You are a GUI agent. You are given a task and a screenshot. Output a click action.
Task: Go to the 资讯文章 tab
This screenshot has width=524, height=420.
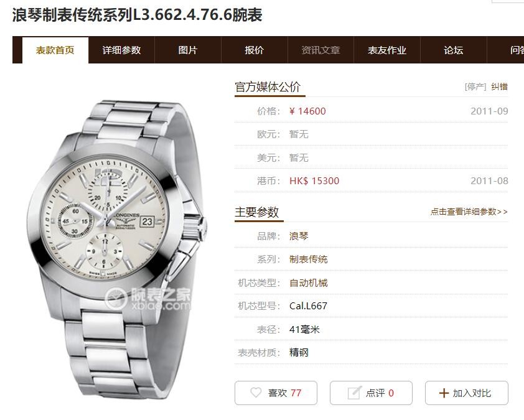point(321,50)
